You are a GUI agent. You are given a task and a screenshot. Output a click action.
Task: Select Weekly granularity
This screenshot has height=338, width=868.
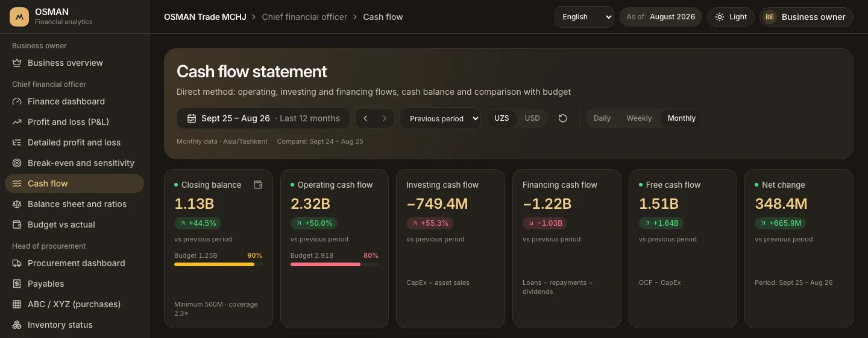coord(639,118)
